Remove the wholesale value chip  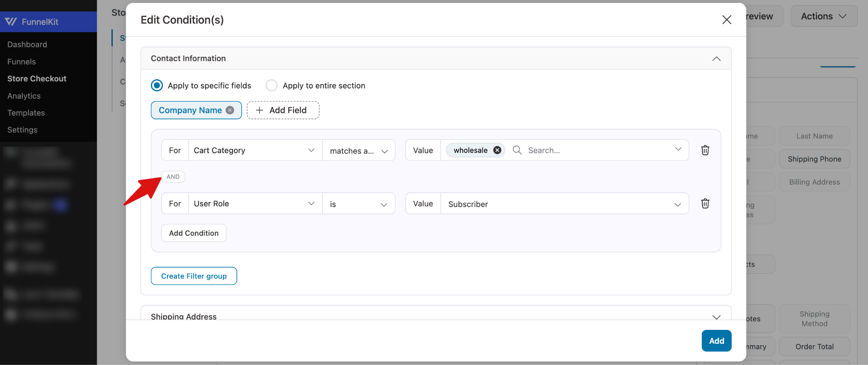pyautogui.click(x=497, y=150)
